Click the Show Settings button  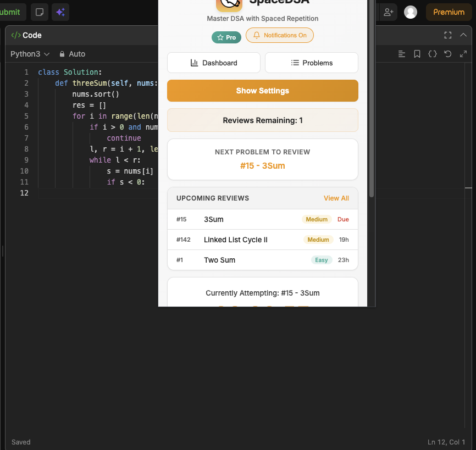[263, 91]
